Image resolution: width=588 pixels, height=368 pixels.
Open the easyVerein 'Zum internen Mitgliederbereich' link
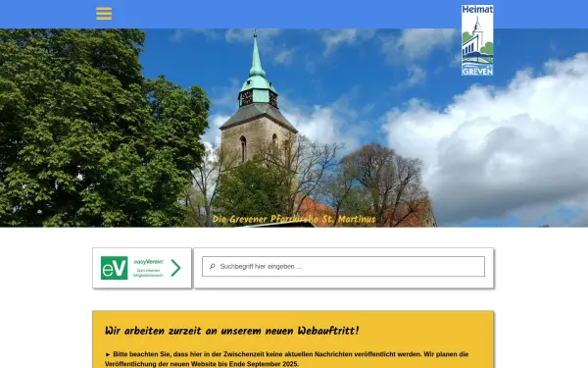point(149,273)
